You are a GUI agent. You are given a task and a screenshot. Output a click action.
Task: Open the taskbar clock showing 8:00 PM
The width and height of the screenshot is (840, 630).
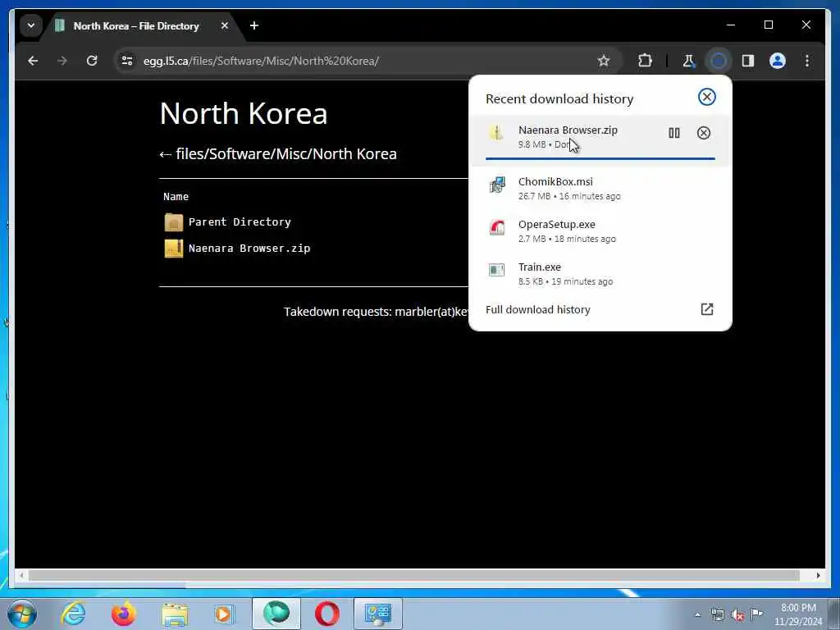pos(797,614)
